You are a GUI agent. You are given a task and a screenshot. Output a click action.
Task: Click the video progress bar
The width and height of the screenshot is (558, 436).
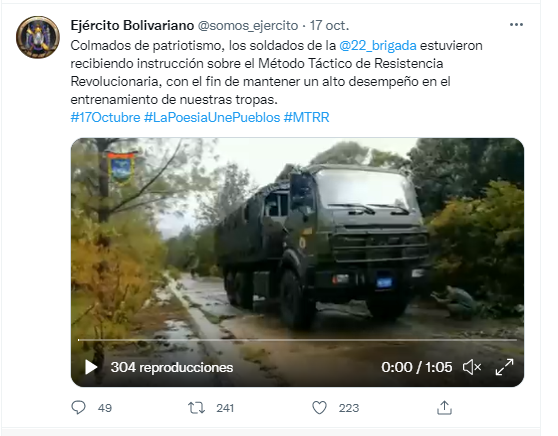coord(297,340)
